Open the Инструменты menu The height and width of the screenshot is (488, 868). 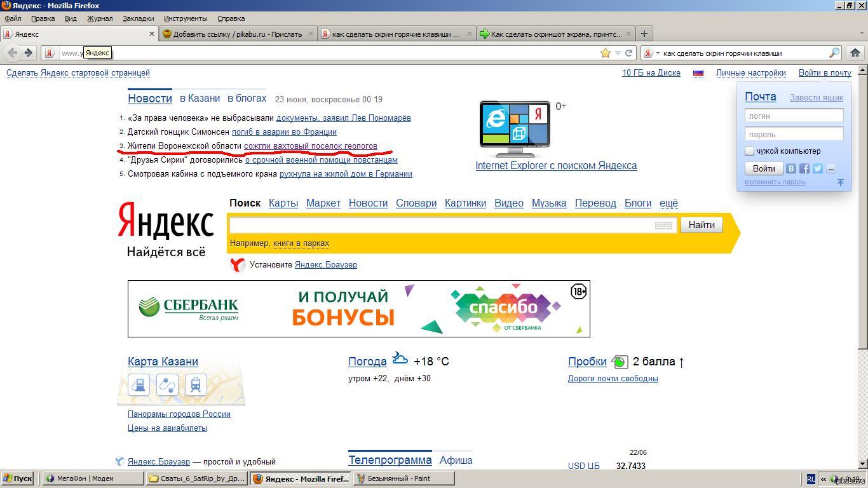(186, 18)
